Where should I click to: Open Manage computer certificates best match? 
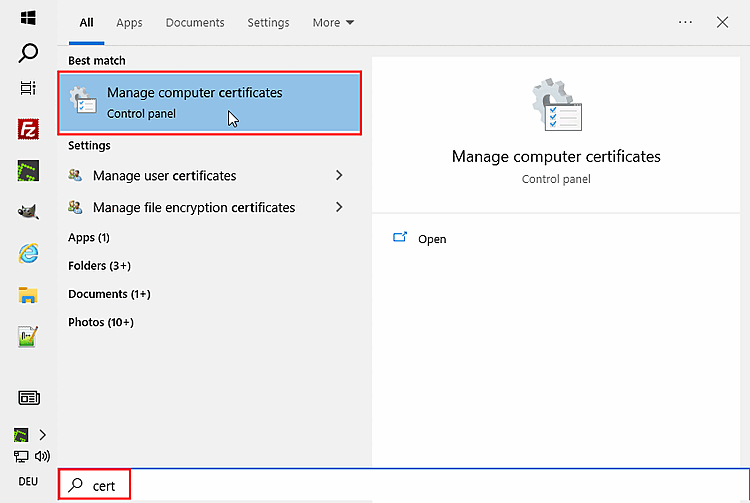point(210,102)
